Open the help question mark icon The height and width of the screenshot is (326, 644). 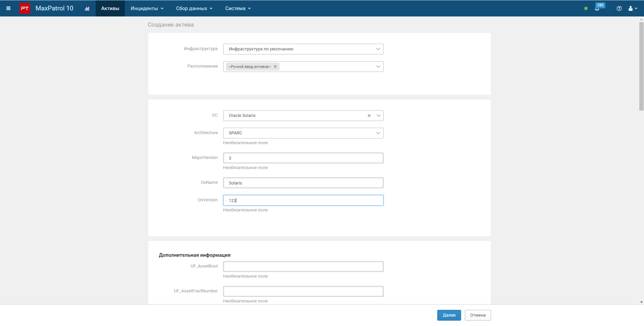click(x=619, y=8)
